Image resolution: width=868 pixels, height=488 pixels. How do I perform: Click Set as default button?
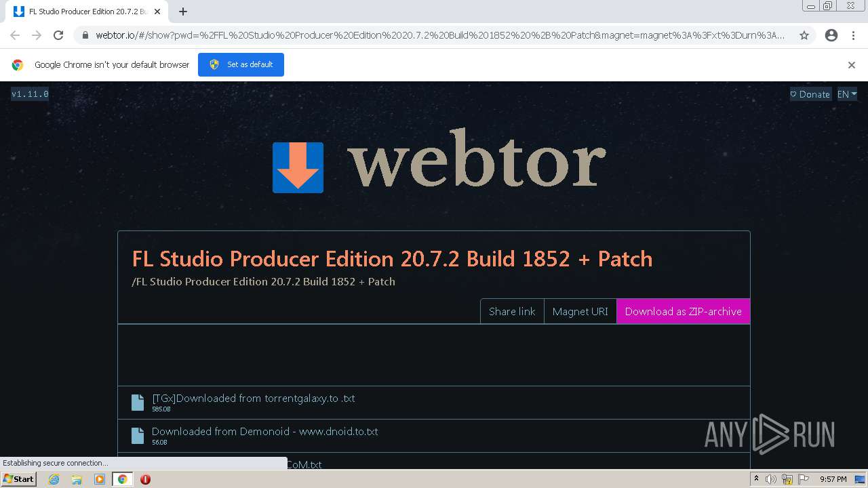click(x=241, y=64)
